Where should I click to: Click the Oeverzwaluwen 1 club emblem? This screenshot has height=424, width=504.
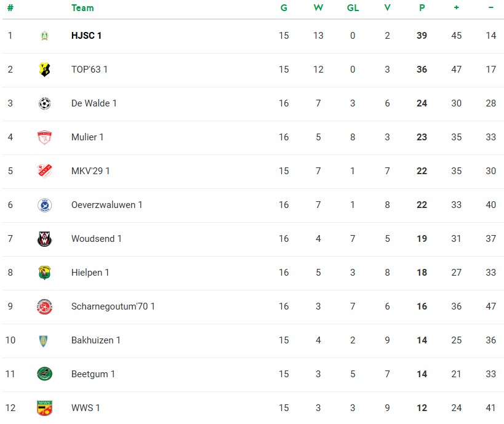[44, 205]
